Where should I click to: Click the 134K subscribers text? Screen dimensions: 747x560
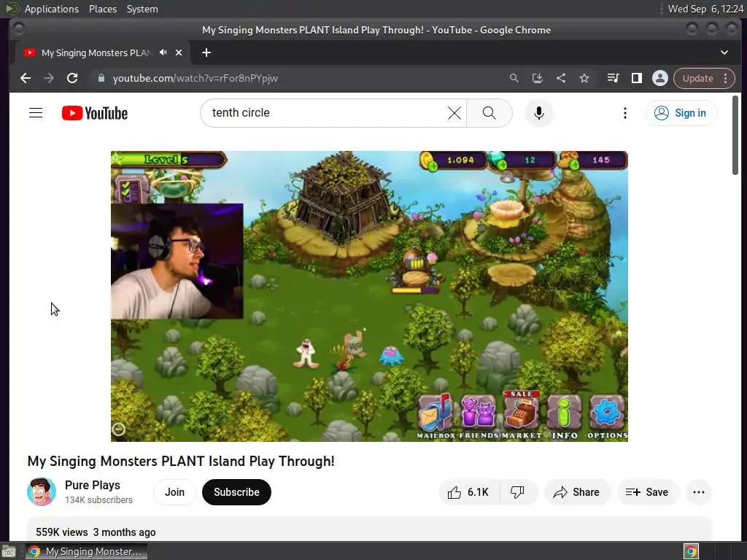click(x=98, y=500)
